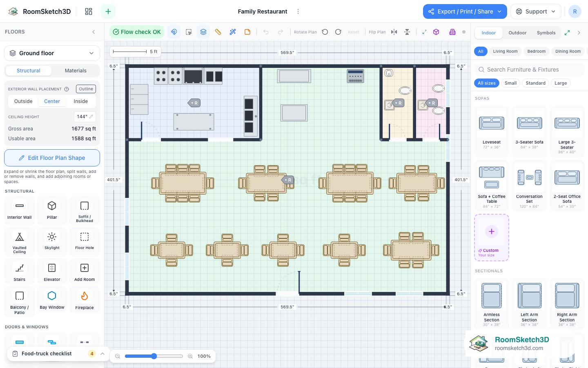
Task: Click the purple building view icon
Action: (x=452, y=32)
